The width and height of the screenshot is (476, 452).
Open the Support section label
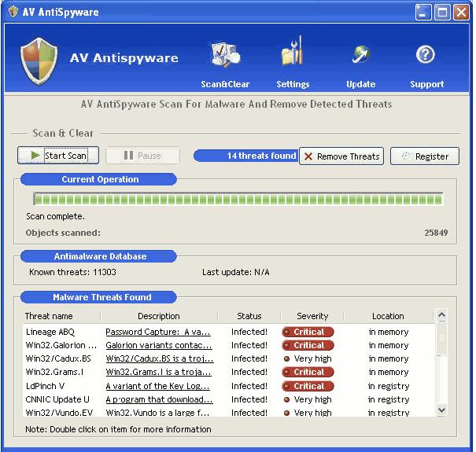(x=426, y=84)
